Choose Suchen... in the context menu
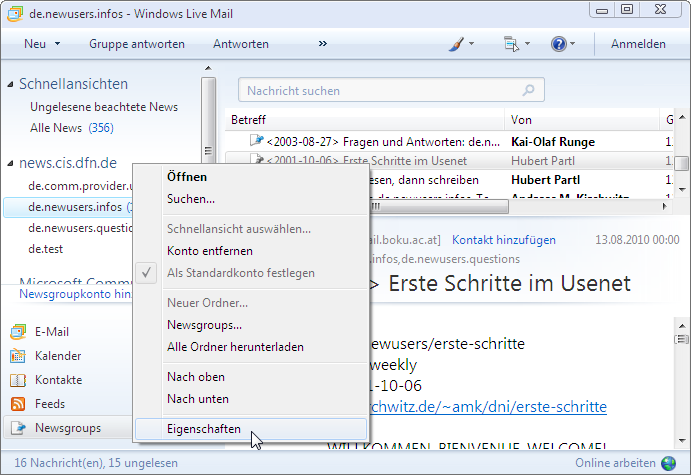 pyautogui.click(x=251, y=199)
